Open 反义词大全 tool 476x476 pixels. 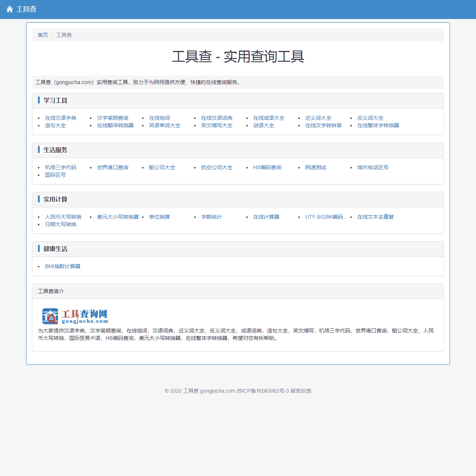coord(370,118)
